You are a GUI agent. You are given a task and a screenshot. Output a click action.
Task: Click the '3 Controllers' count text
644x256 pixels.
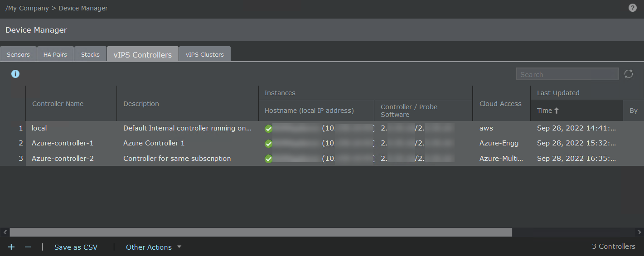(614, 246)
